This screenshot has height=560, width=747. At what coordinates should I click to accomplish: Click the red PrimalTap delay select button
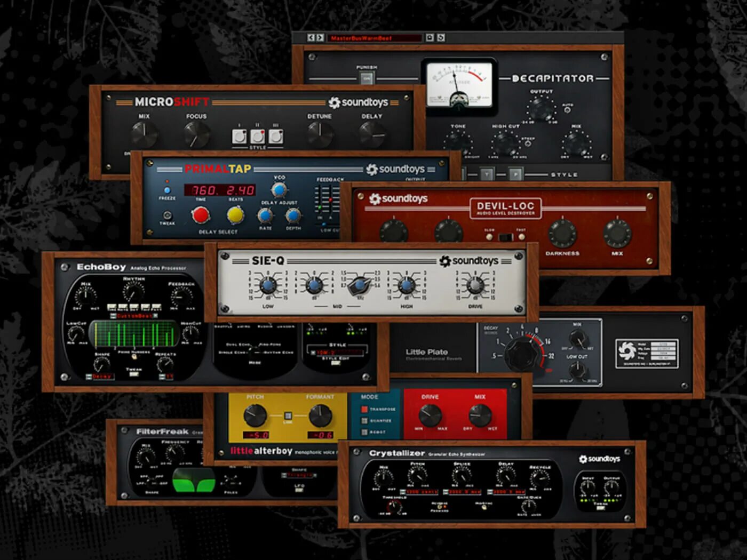201,215
